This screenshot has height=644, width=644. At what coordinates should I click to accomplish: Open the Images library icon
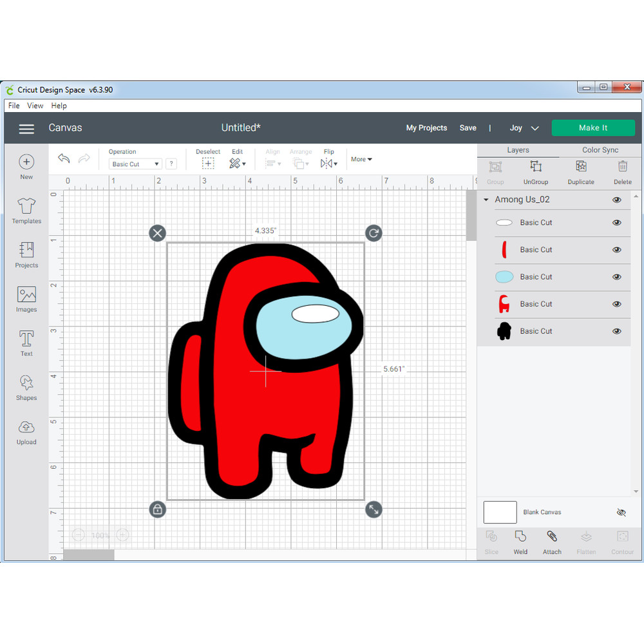point(26,295)
